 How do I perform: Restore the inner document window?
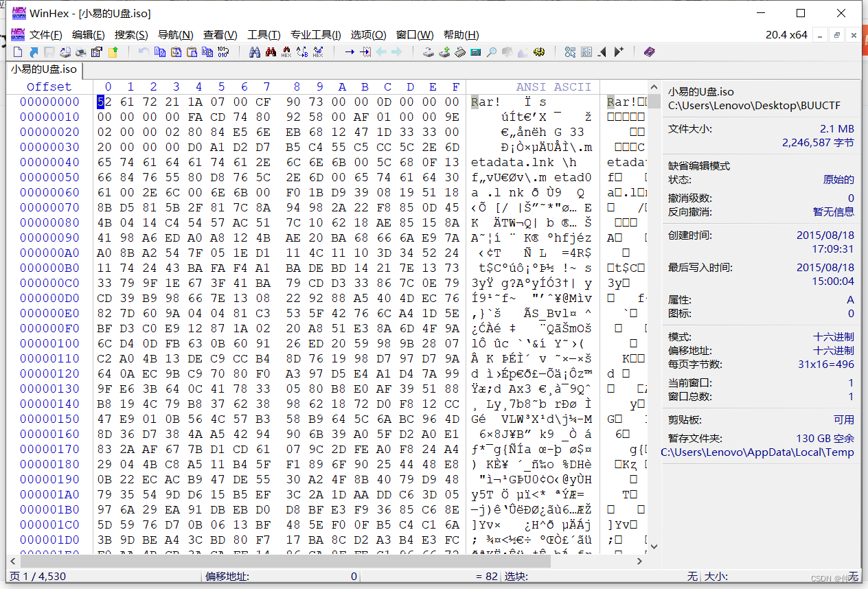point(837,35)
